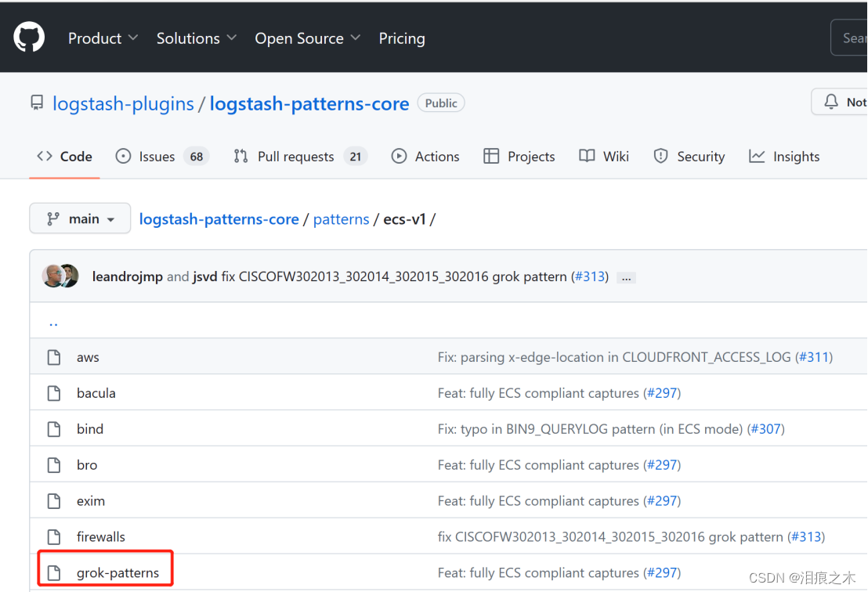Click the circular Issues icon
868x592 pixels.
(123, 157)
